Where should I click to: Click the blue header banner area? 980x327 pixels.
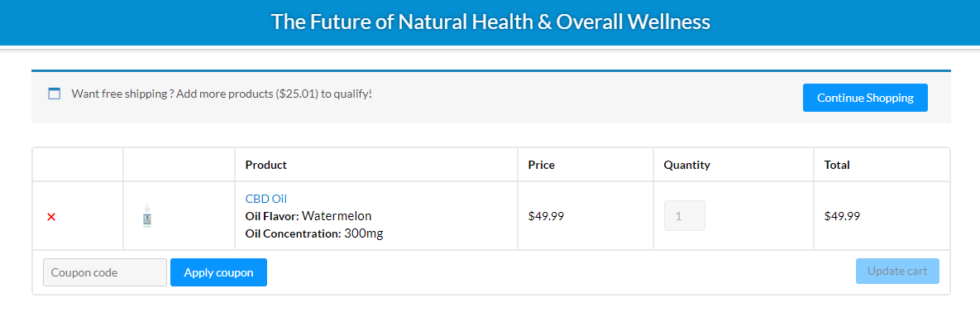(490, 22)
